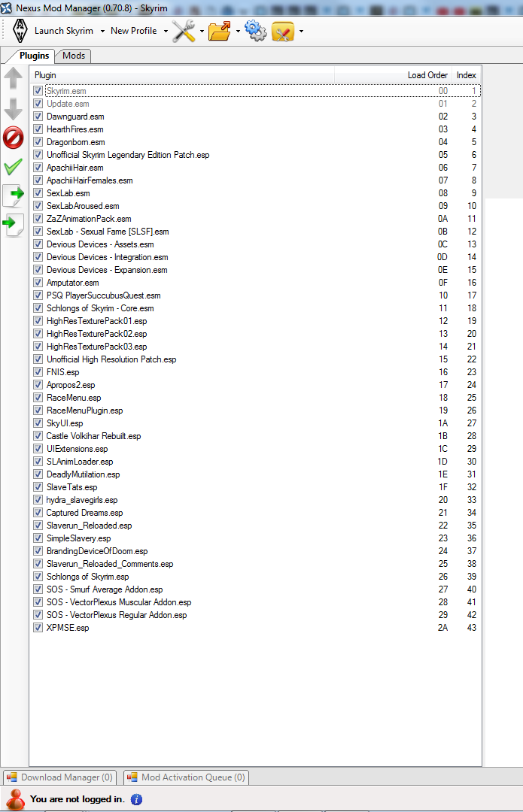Click the red user login icon
The height and width of the screenshot is (812, 523).
[16, 799]
